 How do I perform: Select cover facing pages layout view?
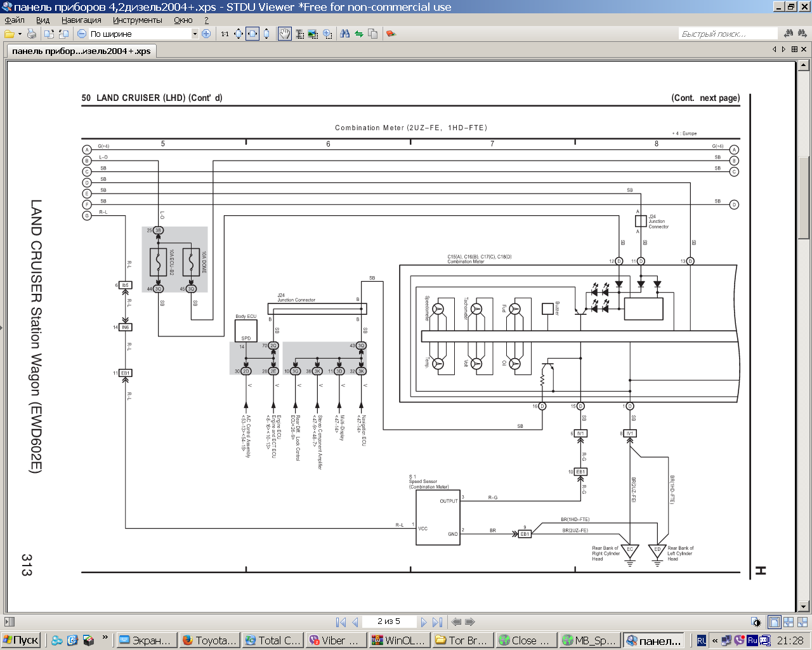[x=801, y=622]
